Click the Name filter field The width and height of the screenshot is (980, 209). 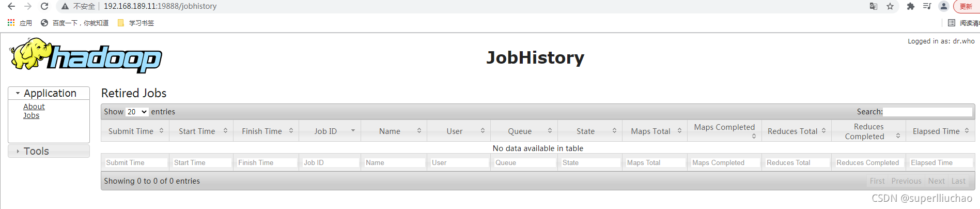click(x=395, y=162)
